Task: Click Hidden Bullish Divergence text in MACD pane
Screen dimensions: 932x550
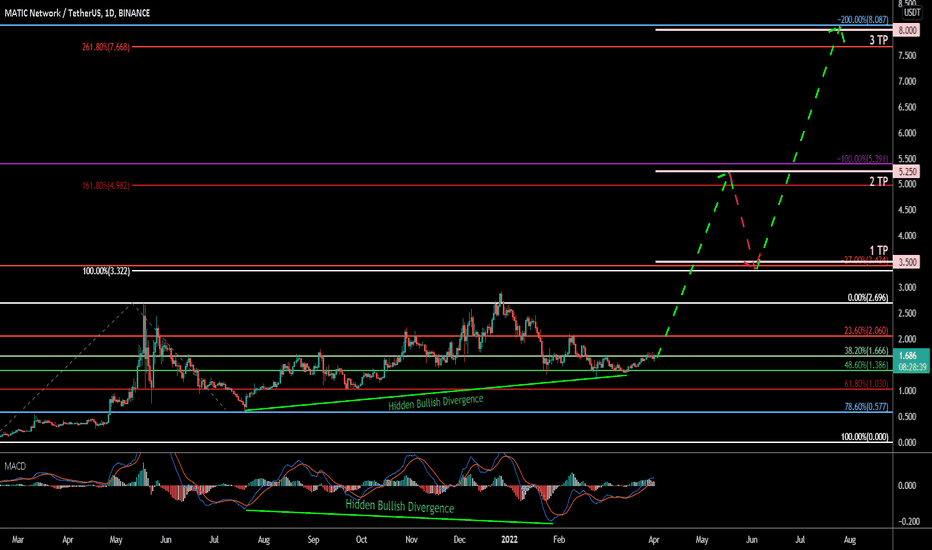Action: click(399, 506)
